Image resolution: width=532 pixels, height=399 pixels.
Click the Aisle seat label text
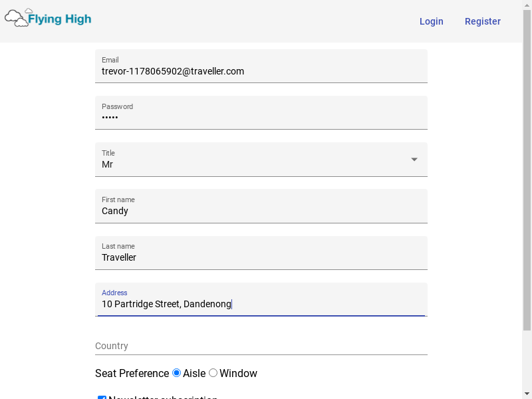[x=194, y=374]
